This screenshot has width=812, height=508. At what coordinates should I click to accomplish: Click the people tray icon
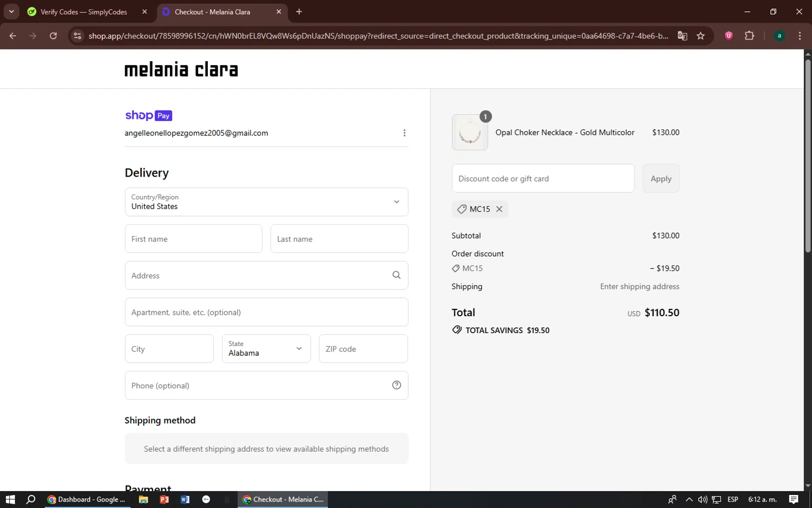coord(672,499)
